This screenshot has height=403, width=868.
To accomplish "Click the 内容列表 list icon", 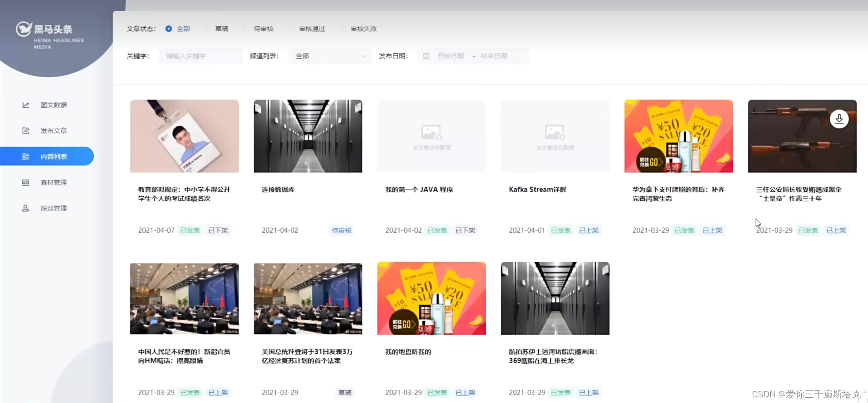I will pyautogui.click(x=26, y=157).
